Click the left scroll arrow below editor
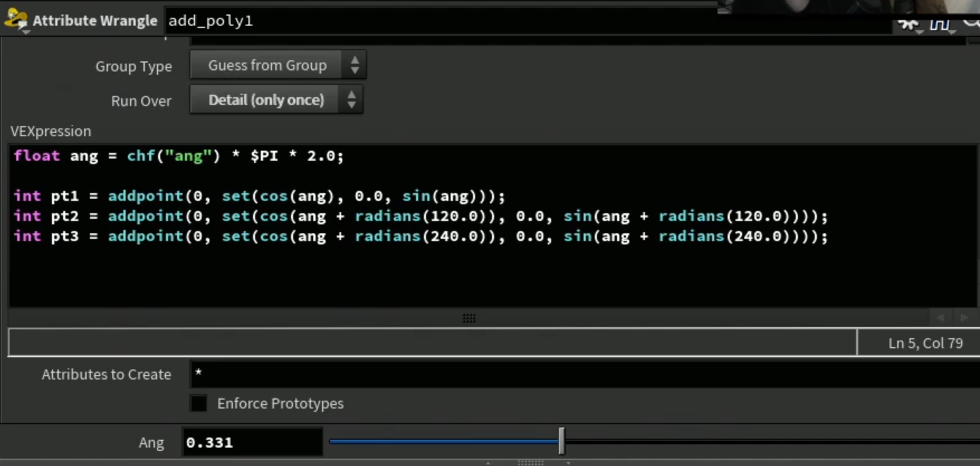980x466 pixels. click(x=941, y=318)
